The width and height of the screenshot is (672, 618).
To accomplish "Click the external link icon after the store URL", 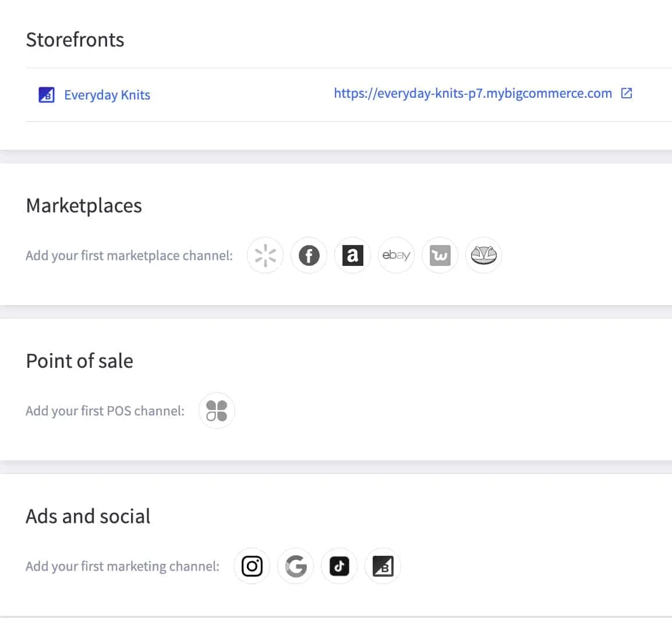I will click(x=627, y=93).
